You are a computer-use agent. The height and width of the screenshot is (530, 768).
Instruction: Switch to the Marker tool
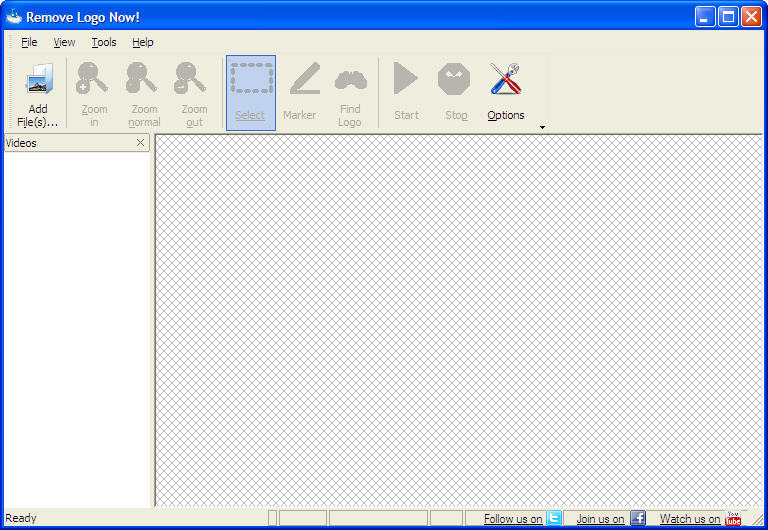[300, 93]
